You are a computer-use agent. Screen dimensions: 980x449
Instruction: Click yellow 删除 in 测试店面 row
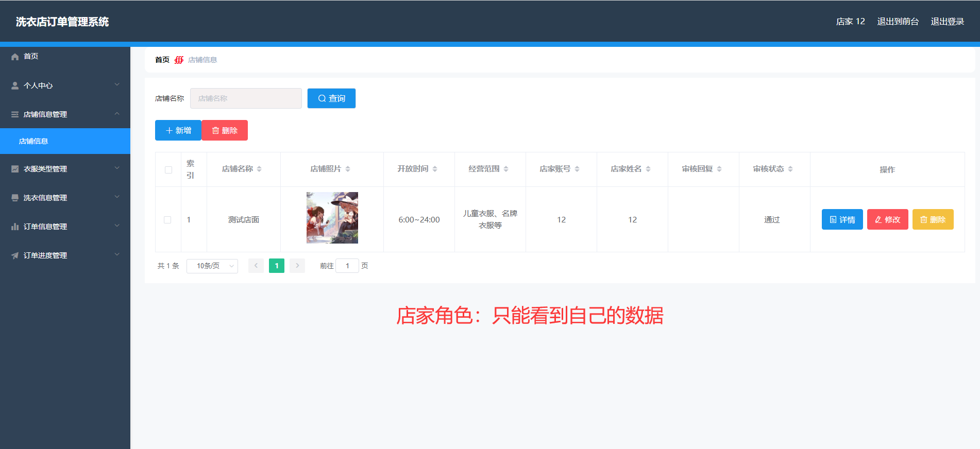[x=933, y=219]
